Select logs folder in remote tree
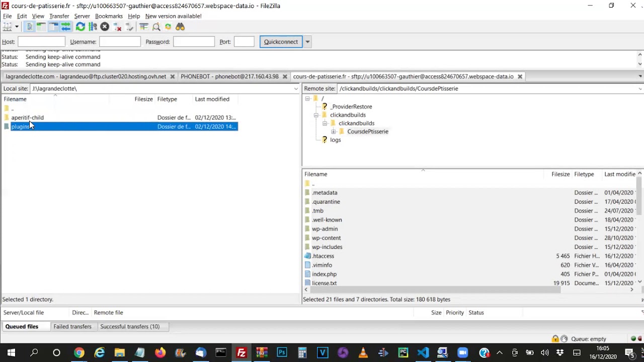The image size is (644, 362). (x=336, y=140)
